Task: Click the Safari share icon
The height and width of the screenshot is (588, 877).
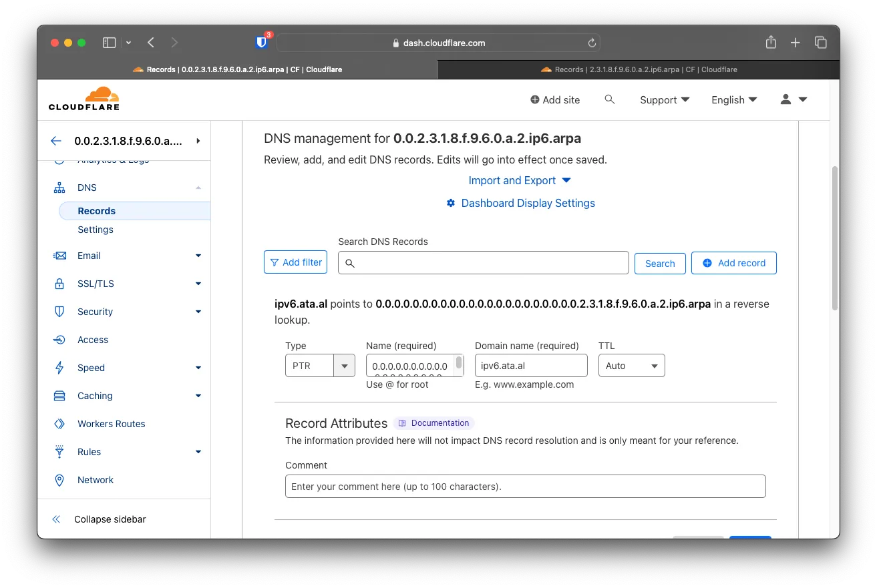Action: [x=771, y=43]
